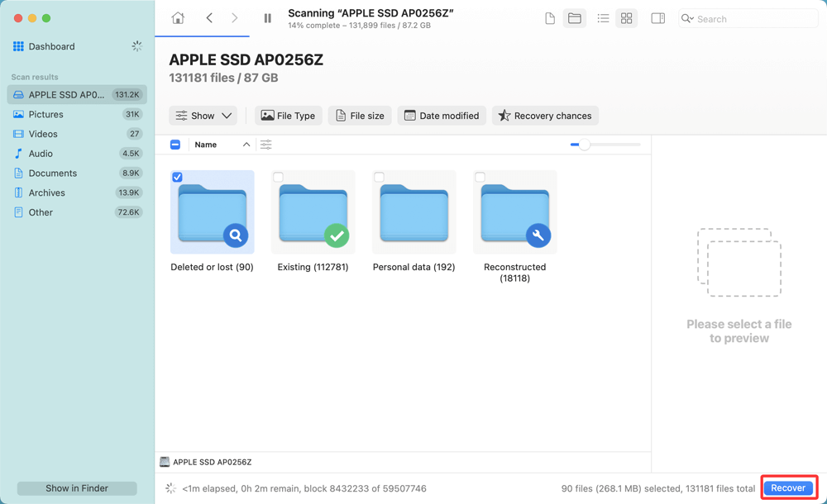Switch to list view

[603, 17]
